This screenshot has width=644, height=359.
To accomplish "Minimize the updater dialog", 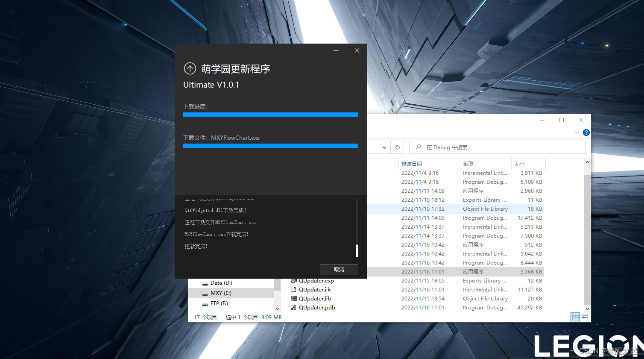I will 337,50.
